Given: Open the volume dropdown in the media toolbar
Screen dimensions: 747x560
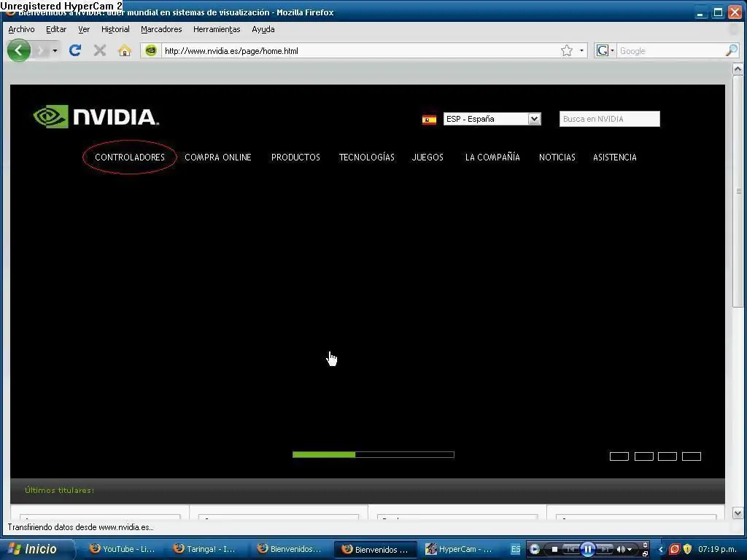Looking at the screenshot, I should pyautogui.click(x=630, y=549).
